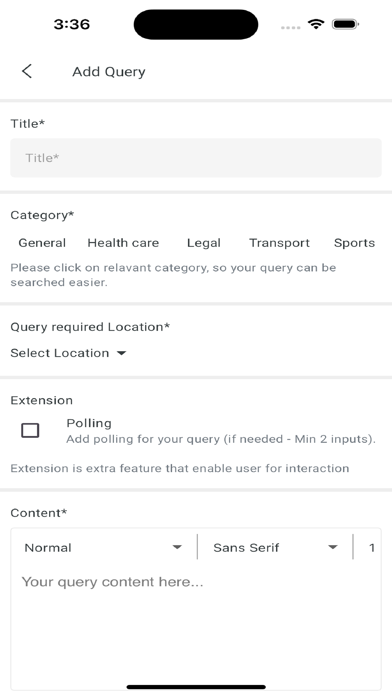Click the arrow beside Select Location
Viewport: 392px width, 696px height.
coord(121,353)
